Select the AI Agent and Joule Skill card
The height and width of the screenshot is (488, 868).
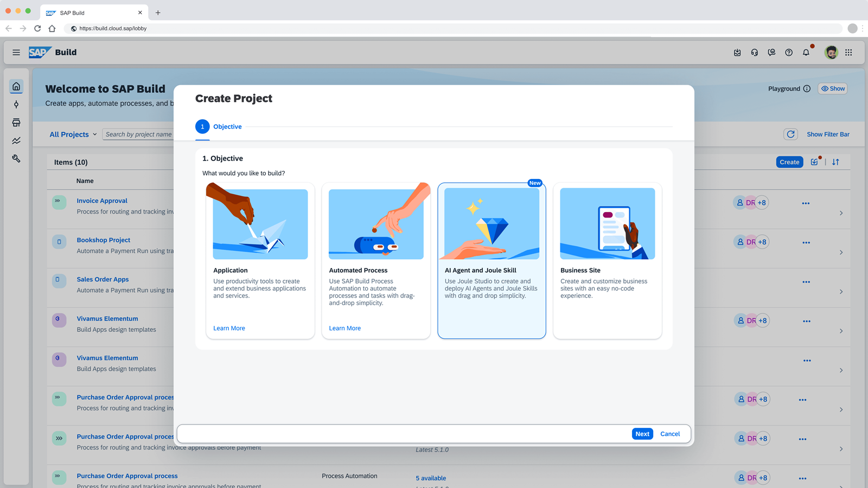[x=492, y=261]
